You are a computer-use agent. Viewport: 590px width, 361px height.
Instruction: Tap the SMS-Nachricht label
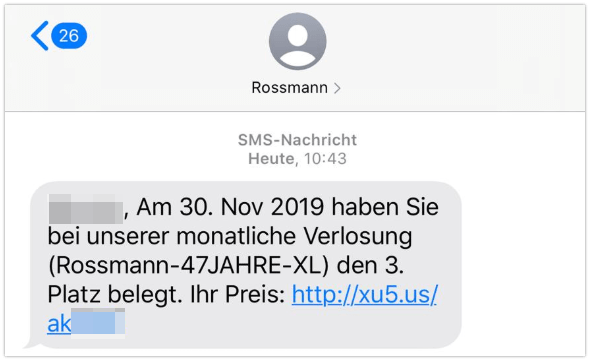[x=297, y=140]
